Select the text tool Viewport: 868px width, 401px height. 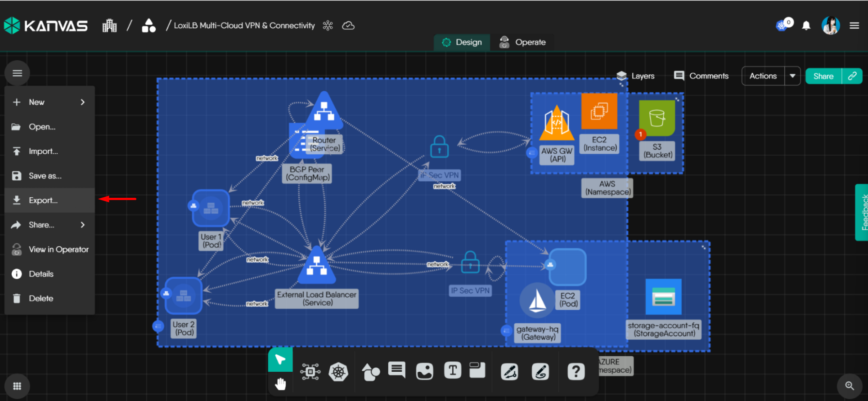click(453, 370)
